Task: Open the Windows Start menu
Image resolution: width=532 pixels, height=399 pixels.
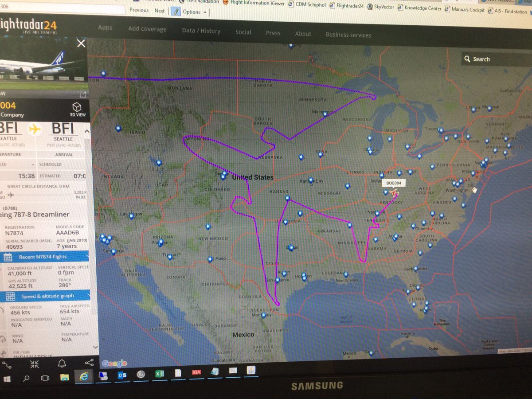Action: point(7,379)
